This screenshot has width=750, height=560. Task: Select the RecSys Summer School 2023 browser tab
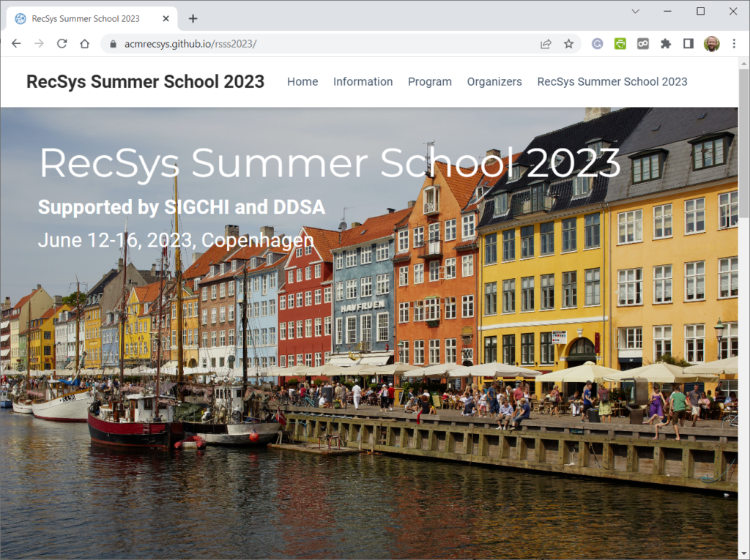pos(92,18)
